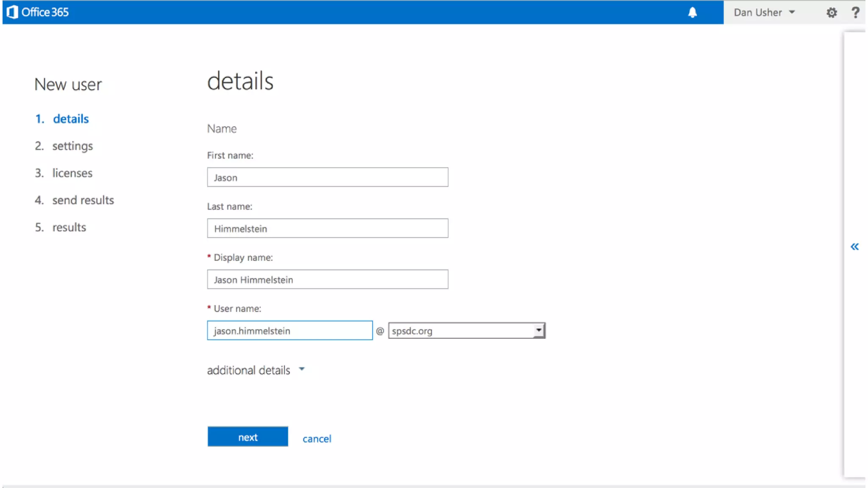Click into the First name field

(x=327, y=177)
